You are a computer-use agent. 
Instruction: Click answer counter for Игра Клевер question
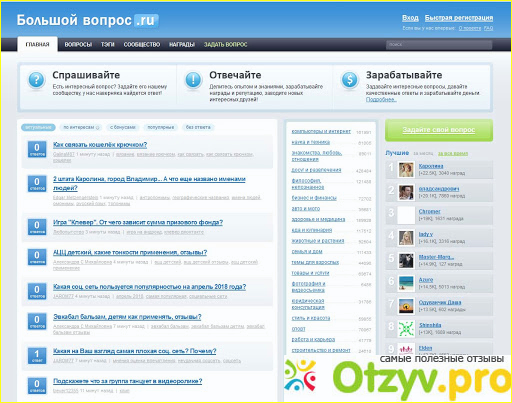(x=37, y=227)
